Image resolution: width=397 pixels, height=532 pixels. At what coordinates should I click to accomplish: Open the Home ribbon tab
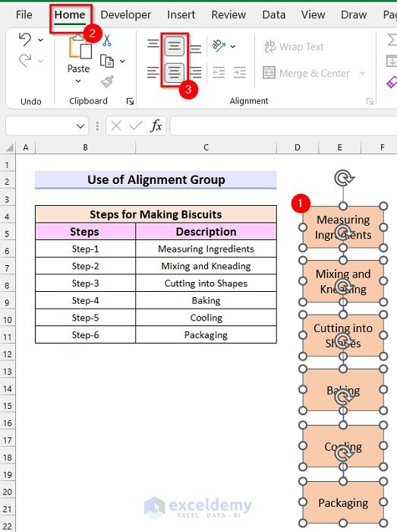70,15
